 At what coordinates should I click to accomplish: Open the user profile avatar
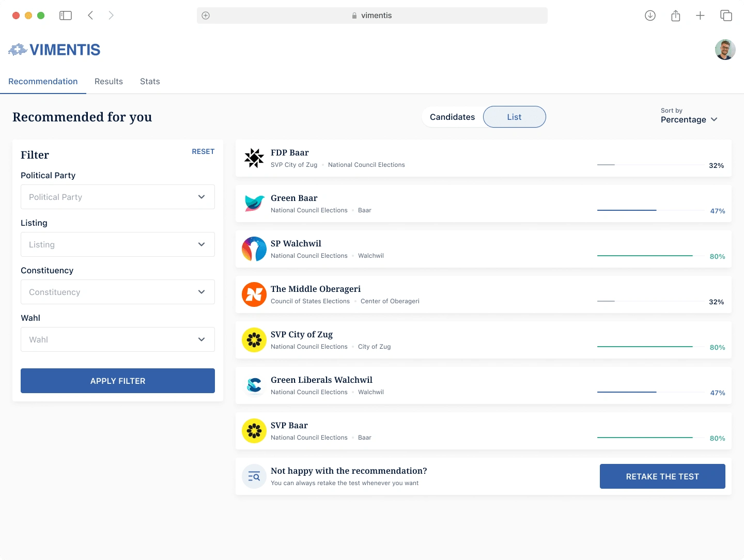coord(725,50)
